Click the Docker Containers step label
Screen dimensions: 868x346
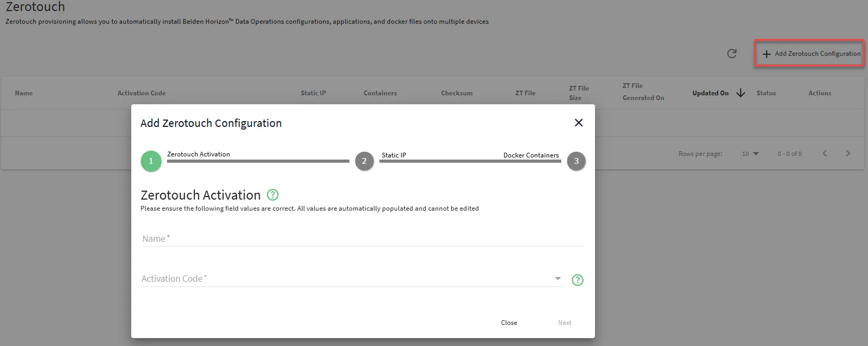[x=531, y=155]
